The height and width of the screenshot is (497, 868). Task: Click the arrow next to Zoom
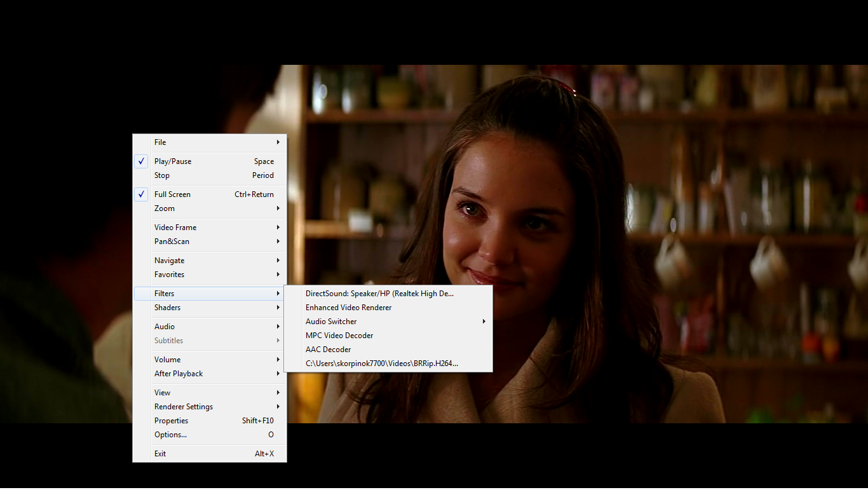(x=278, y=208)
